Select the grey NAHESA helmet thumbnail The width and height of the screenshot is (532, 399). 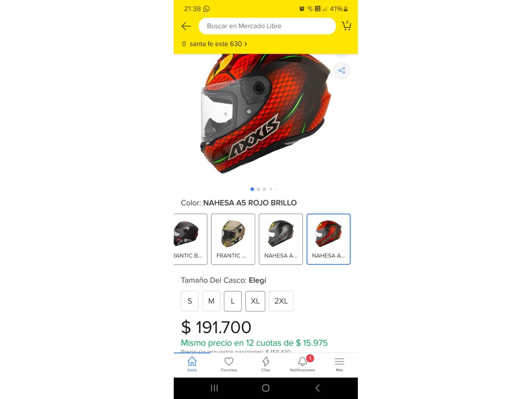pos(281,239)
